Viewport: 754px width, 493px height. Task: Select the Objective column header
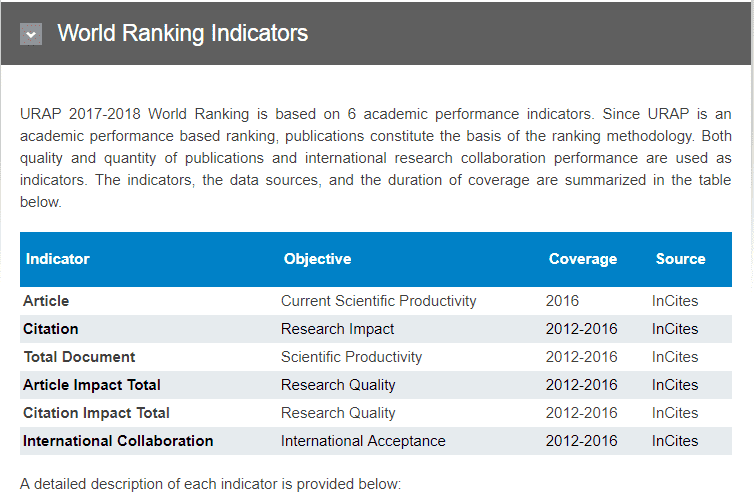pyautogui.click(x=317, y=259)
